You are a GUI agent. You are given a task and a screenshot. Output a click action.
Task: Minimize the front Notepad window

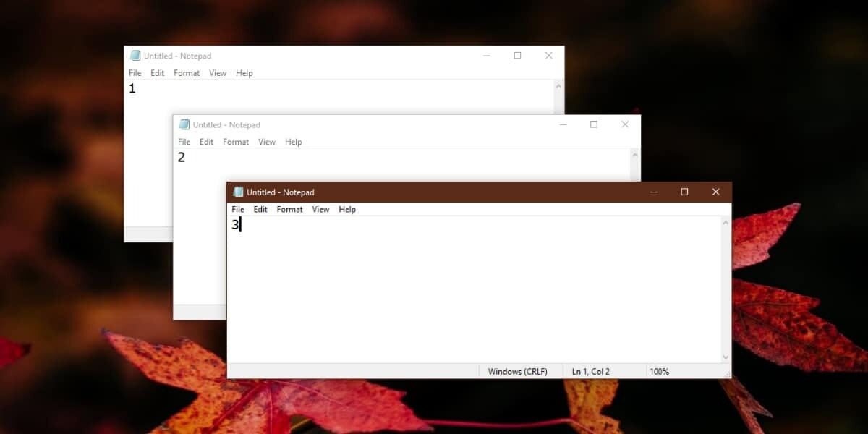point(653,192)
